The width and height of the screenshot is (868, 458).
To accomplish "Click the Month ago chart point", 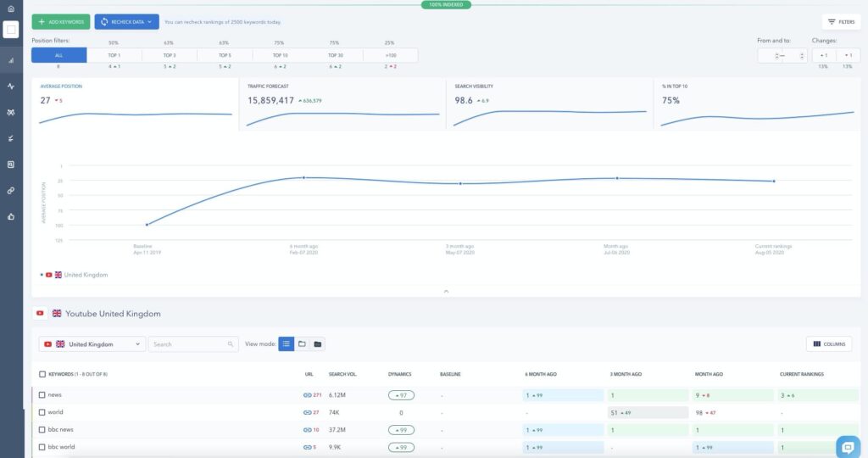I will (x=617, y=178).
